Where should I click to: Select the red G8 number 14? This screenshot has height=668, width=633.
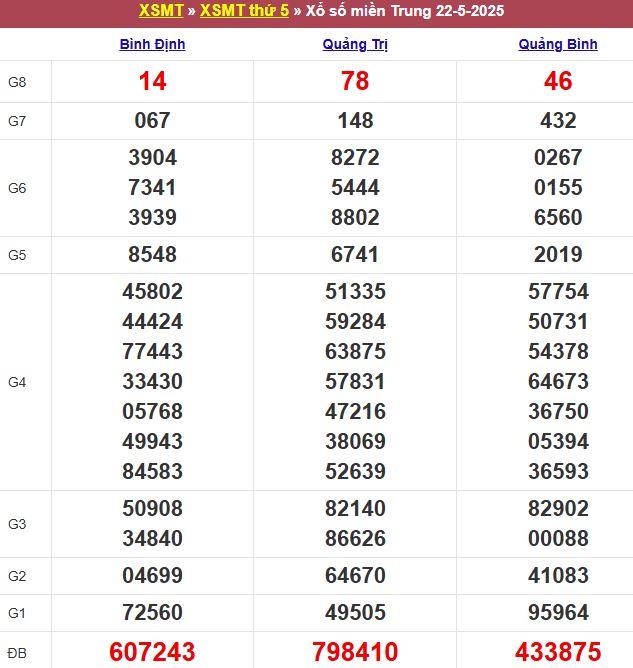pos(152,81)
